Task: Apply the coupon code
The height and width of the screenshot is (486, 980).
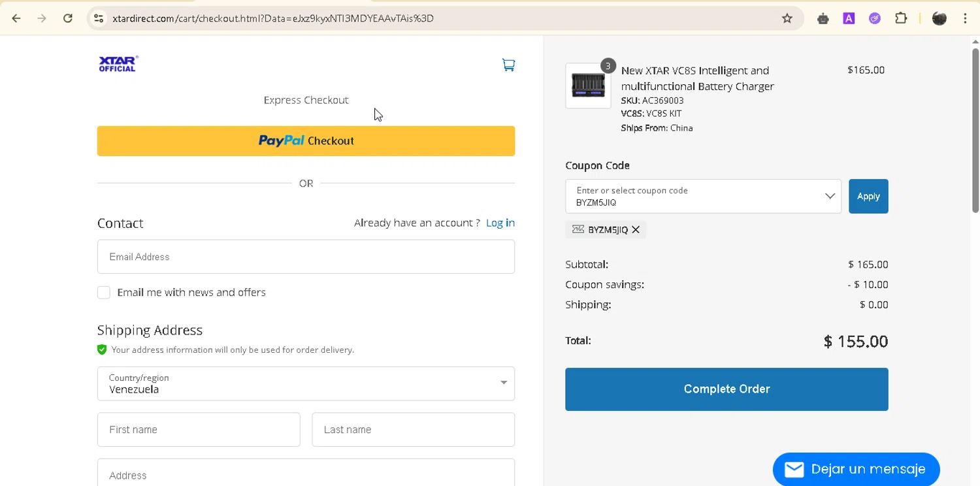Action: (868, 196)
